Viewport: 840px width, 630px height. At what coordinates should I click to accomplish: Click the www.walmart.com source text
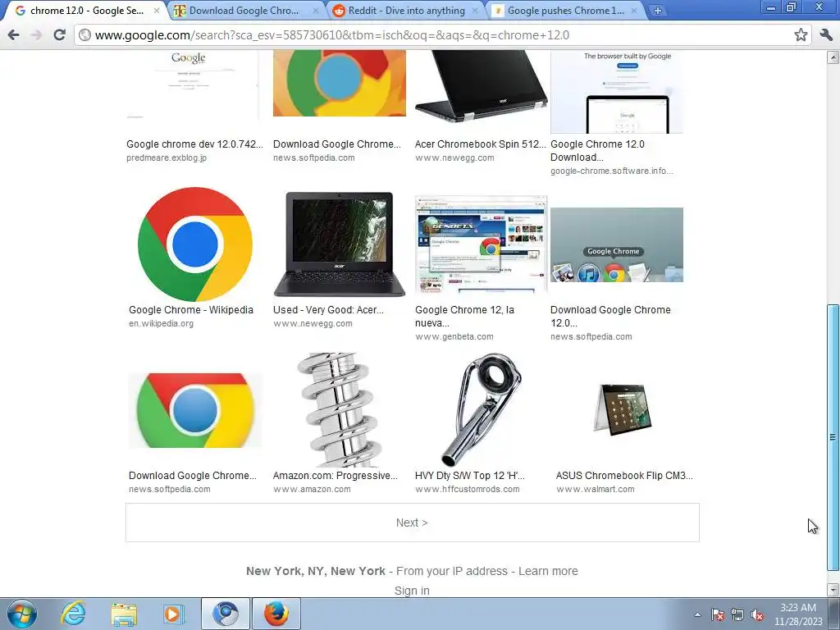pyautogui.click(x=596, y=489)
